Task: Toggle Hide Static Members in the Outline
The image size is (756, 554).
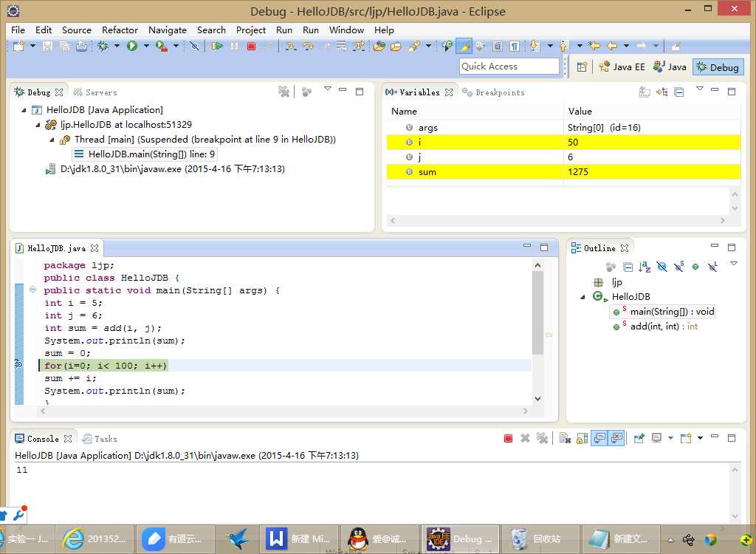Action: [x=678, y=267]
